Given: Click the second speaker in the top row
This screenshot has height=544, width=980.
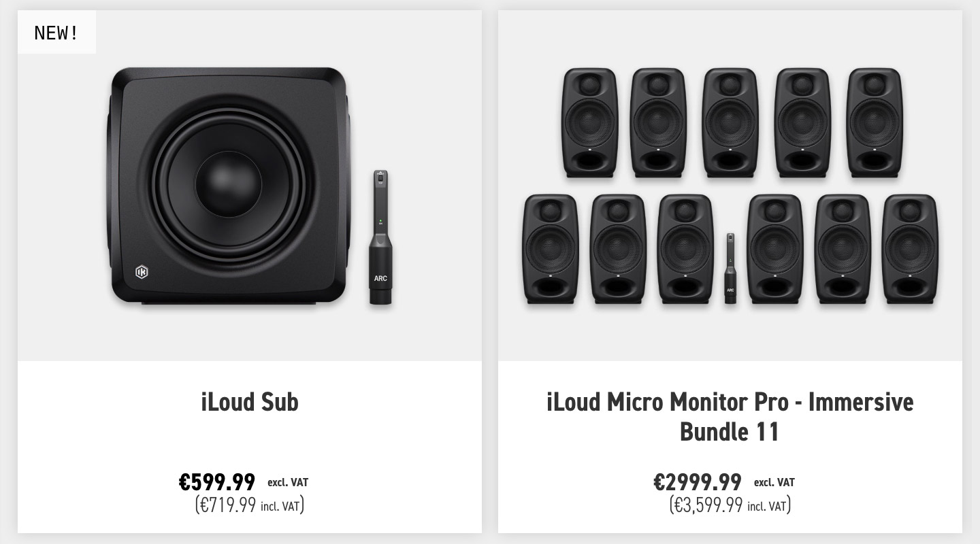Looking at the screenshot, I should (x=657, y=123).
